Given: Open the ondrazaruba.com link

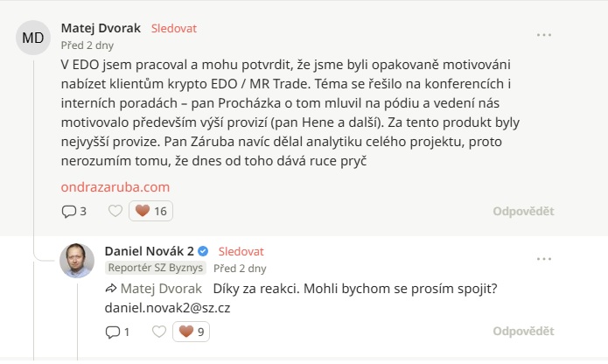Looking at the screenshot, I should point(115,186).
